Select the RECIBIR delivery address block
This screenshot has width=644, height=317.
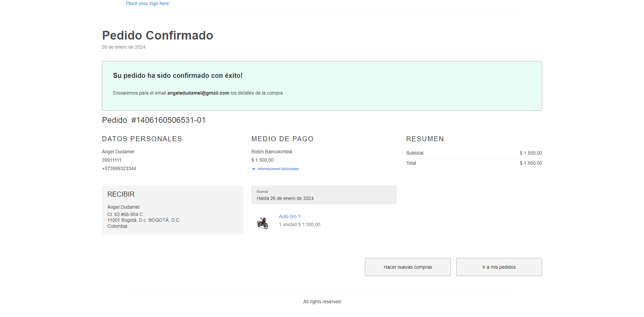172,210
